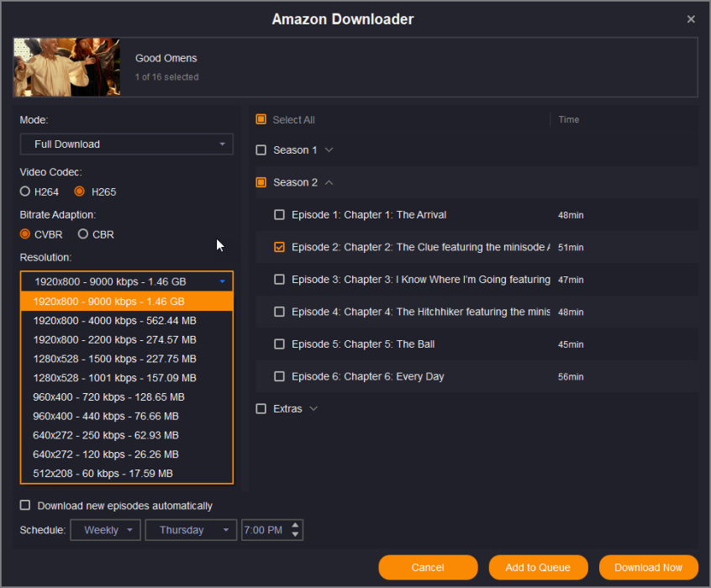Expand the Extras section chevron
This screenshot has height=588, width=711.
313,408
